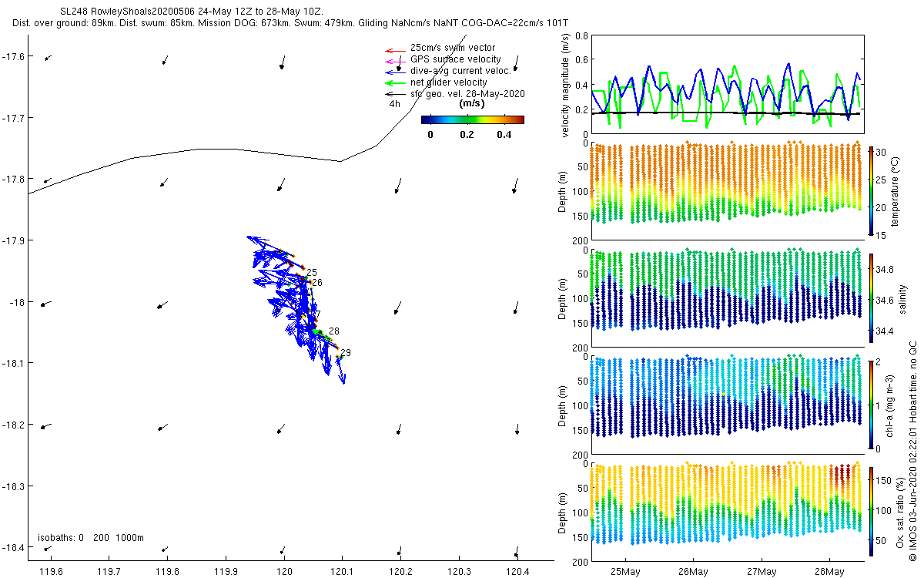The image size is (924, 578).
Task: Click the IMOS copyright timestamp text
Action: [x=912, y=451]
